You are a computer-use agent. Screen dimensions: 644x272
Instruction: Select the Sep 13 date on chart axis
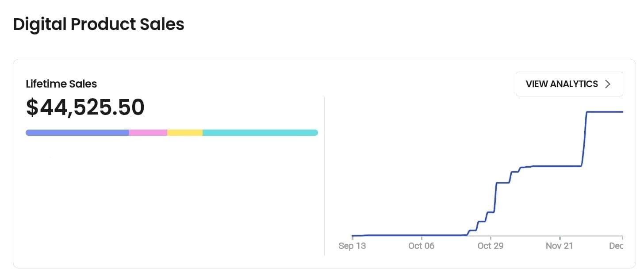pyautogui.click(x=352, y=246)
